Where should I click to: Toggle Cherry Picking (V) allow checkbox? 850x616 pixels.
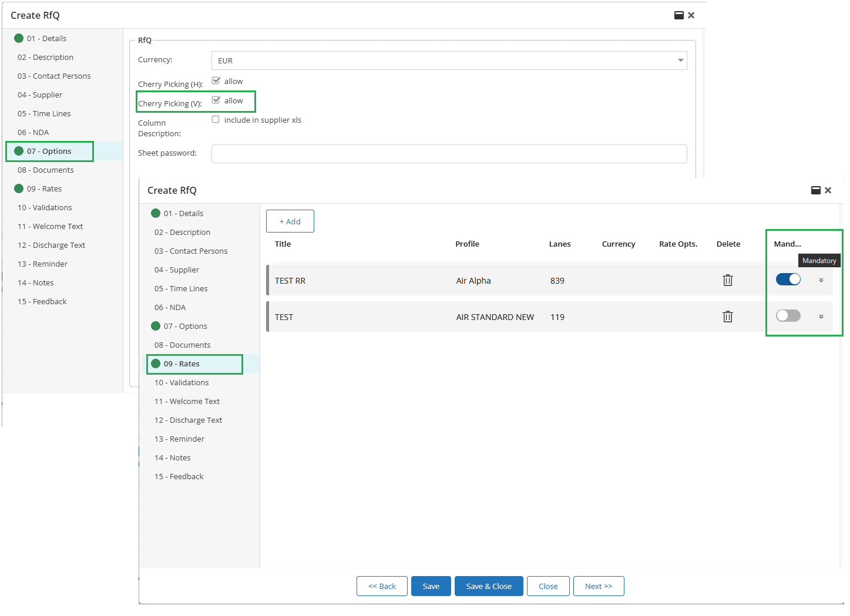coord(216,100)
